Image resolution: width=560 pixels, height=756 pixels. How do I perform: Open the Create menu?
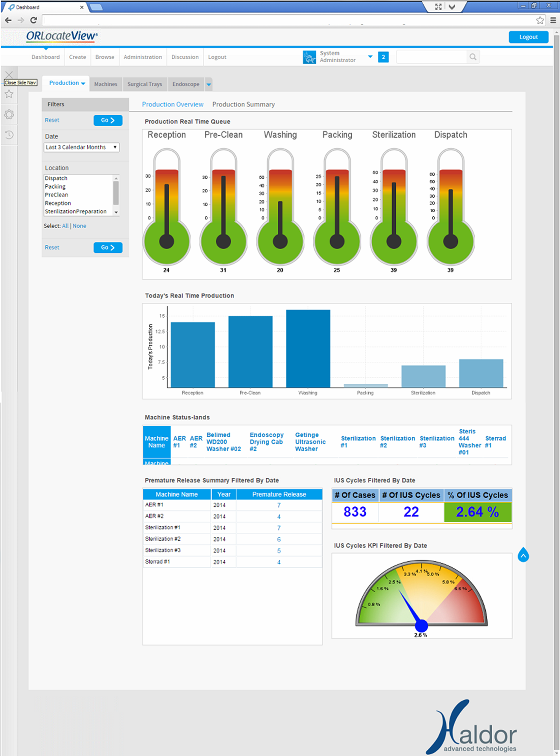[77, 57]
